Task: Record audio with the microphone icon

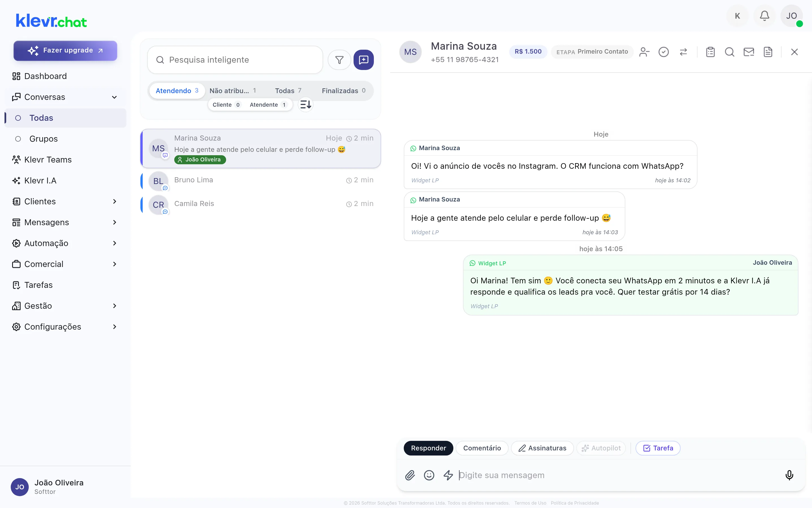Action: click(x=789, y=475)
